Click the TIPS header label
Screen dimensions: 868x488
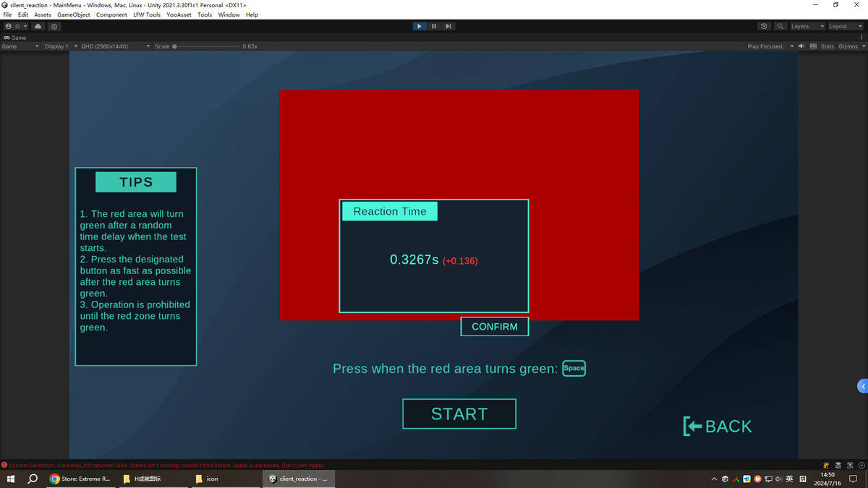click(x=136, y=182)
